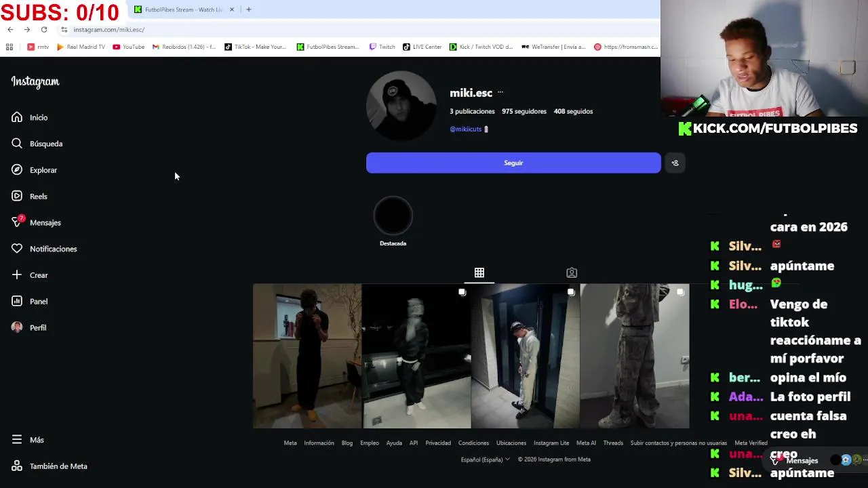Click Condiciones footer link
Viewport: 868px width, 488px height.
click(x=473, y=443)
